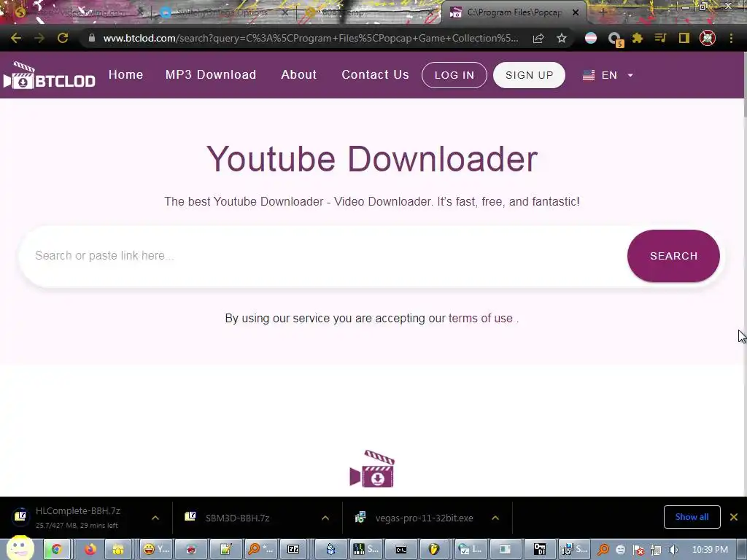Open the MP3 Download nav item
The height and width of the screenshot is (560, 747).
pos(211,75)
